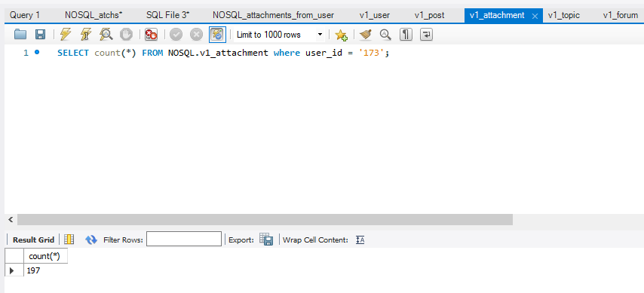This screenshot has height=293, width=644.
Task: Switch to v1_user tab
Action: (x=375, y=15)
